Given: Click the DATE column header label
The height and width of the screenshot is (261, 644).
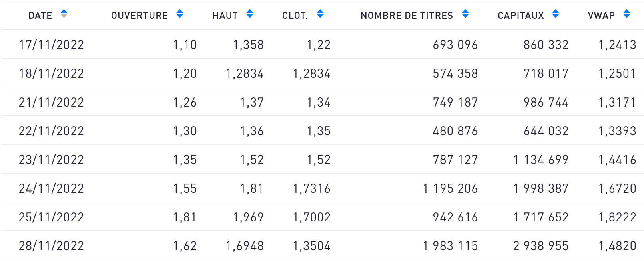Looking at the screenshot, I should (x=40, y=16).
